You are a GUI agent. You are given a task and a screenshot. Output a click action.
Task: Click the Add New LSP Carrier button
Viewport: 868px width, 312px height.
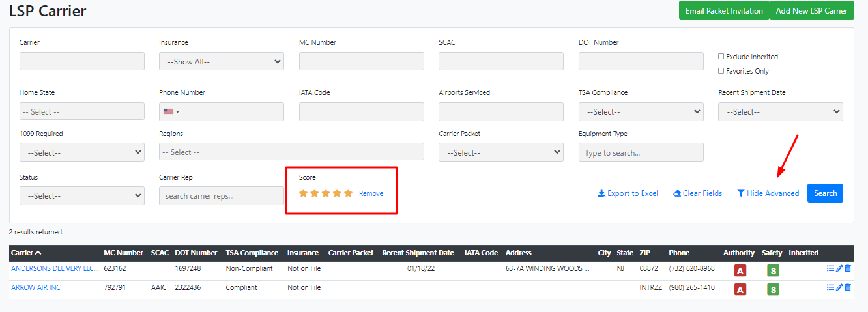tap(811, 10)
